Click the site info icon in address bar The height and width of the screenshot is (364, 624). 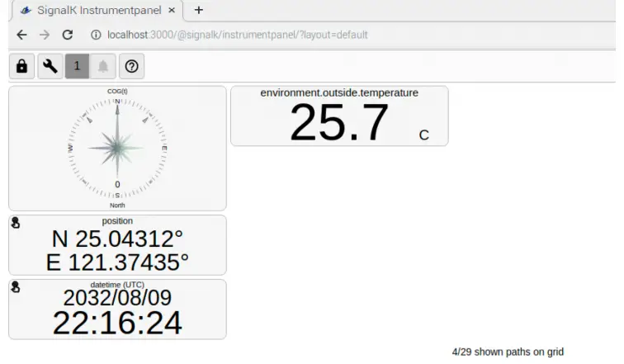click(x=96, y=35)
